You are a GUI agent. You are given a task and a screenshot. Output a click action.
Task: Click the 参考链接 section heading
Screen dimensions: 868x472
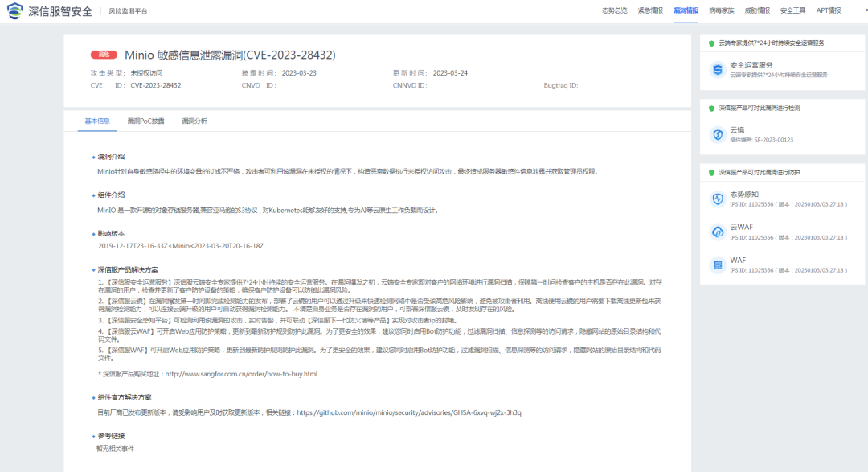[111, 436]
